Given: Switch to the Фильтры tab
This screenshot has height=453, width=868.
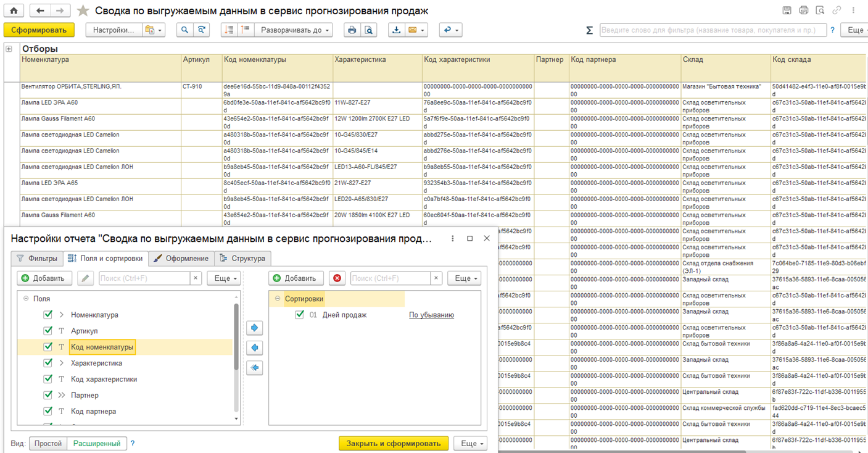Looking at the screenshot, I should (37, 258).
